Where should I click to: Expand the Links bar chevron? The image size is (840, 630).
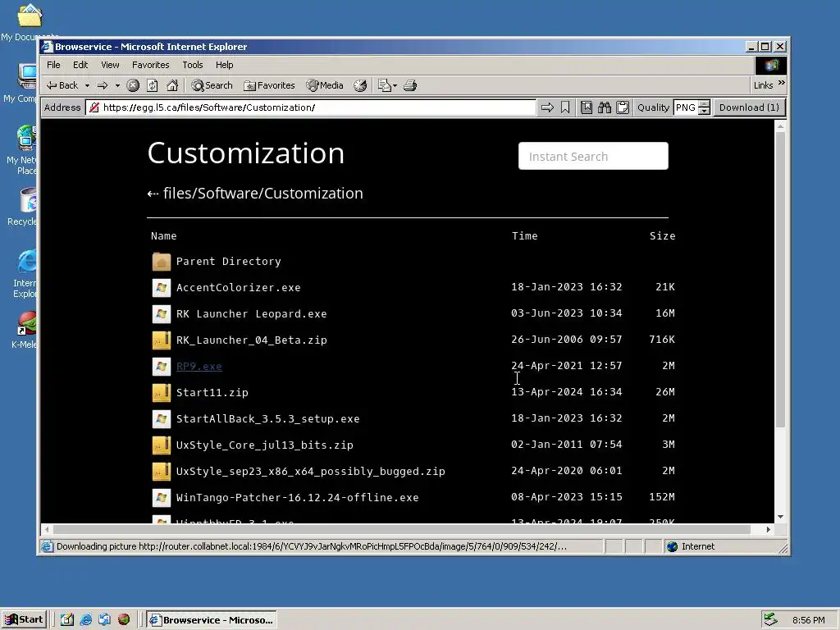tap(782, 83)
